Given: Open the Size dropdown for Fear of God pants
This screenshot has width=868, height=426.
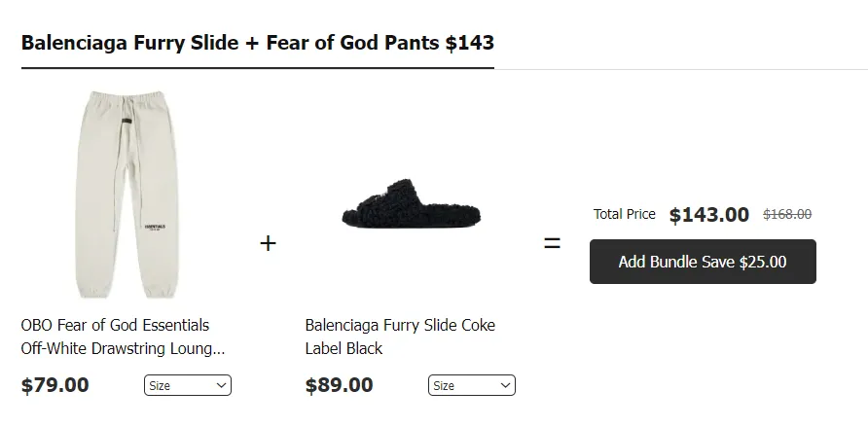Looking at the screenshot, I should pyautogui.click(x=187, y=386).
